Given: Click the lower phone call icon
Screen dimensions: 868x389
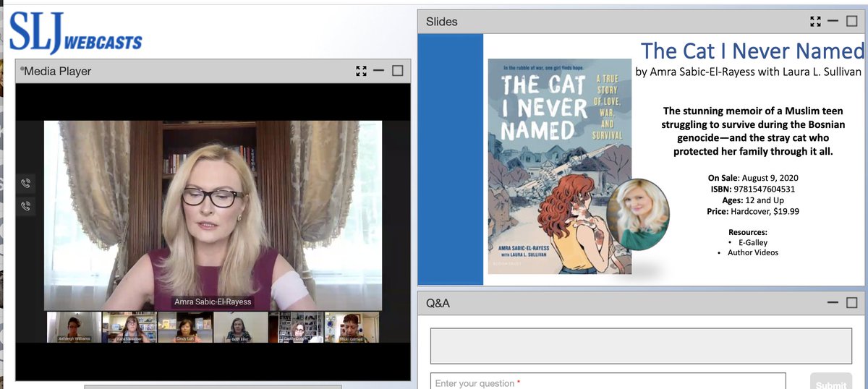Looking at the screenshot, I should pyautogui.click(x=26, y=206).
